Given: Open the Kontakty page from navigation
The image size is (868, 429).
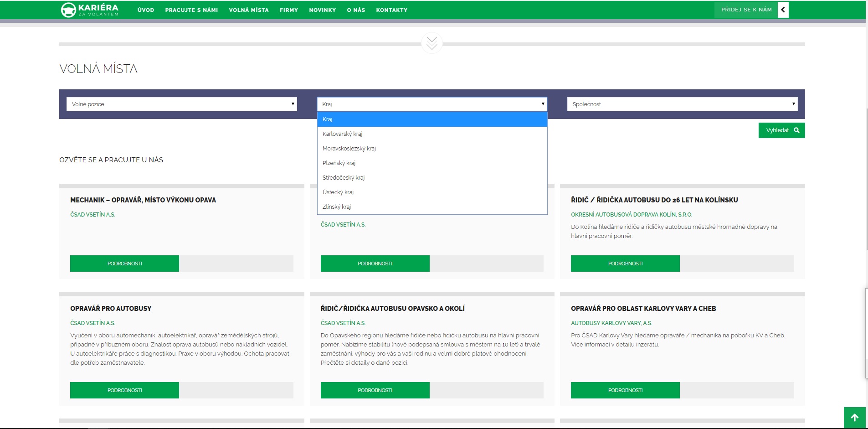Looking at the screenshot, I should pos(392,10).
